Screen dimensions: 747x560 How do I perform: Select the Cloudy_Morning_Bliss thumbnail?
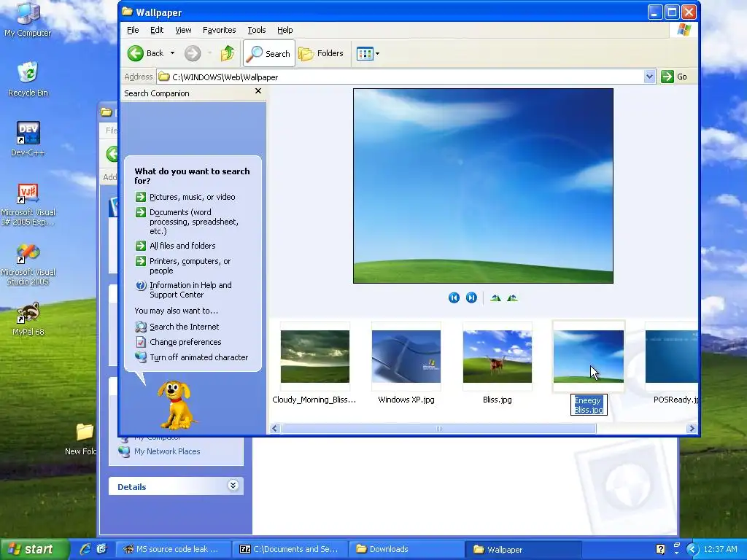pyautogui.click(x=315, y=356)
